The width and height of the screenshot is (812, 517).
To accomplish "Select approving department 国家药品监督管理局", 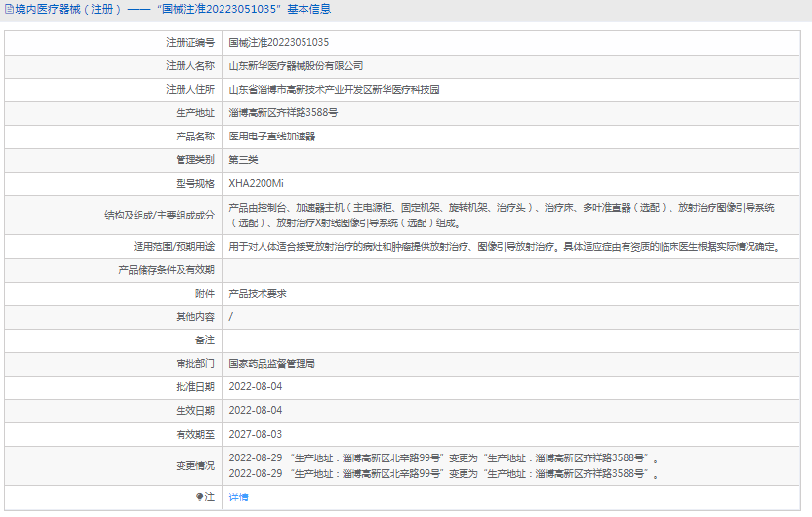I will pyautogui.click(x=272, y=364).
